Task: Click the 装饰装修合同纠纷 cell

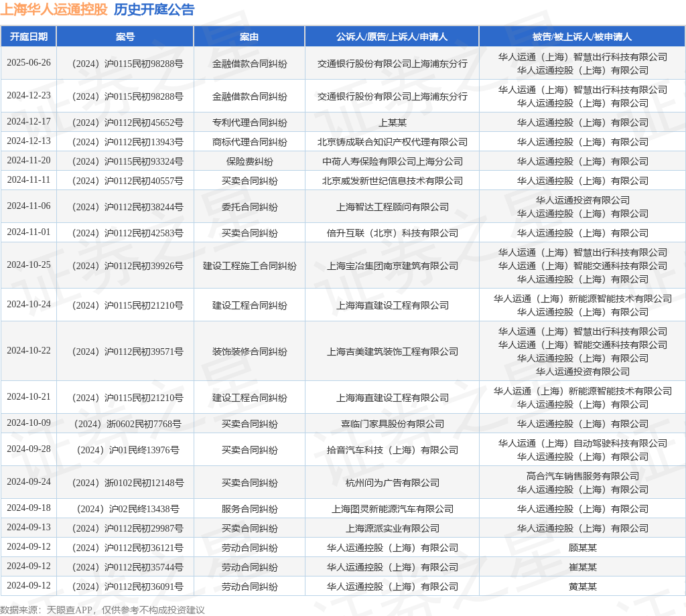Action: point(249,352)
